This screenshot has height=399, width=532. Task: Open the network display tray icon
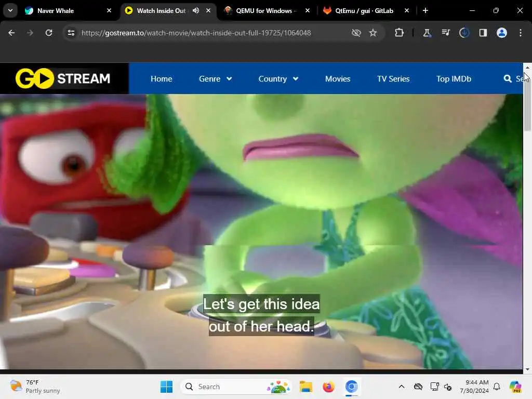pos(434,387)
